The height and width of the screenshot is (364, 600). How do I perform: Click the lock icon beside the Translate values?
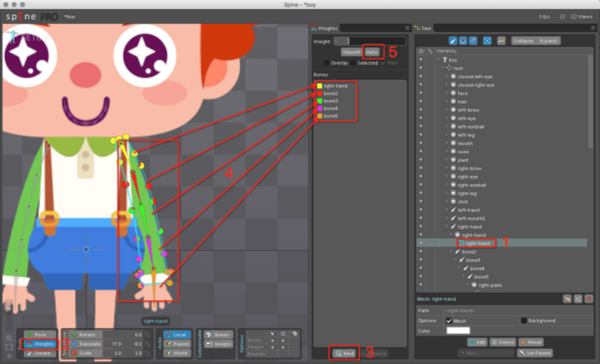pos(148,344)
